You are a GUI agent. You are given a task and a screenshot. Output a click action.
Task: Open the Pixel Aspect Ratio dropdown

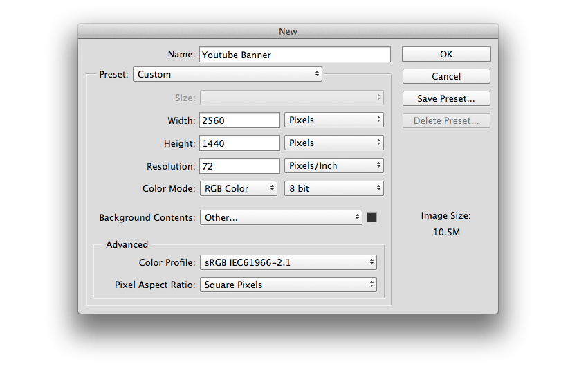[288, 285]
